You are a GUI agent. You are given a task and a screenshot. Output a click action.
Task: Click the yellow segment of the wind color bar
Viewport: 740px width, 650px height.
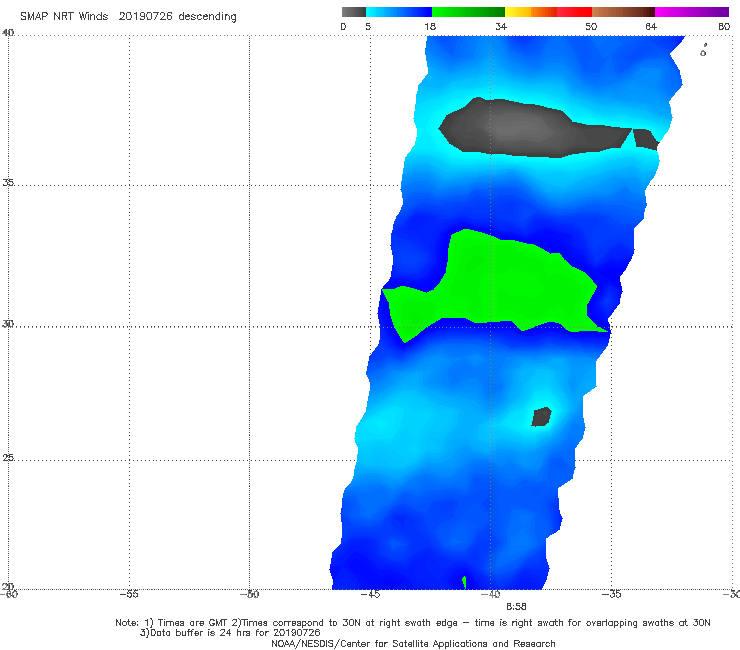[x=518, y=12]
